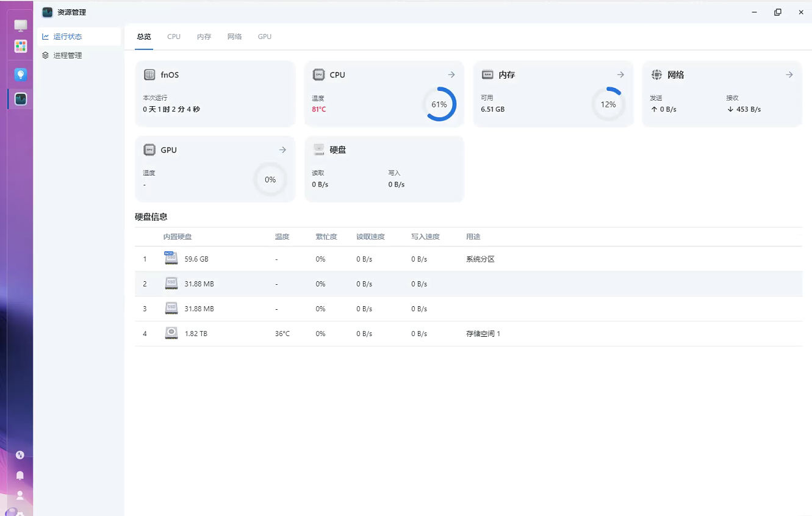Click the 系统分区 usage label
Viewport: 812px width, 516px height.
[x=480, y=259]
